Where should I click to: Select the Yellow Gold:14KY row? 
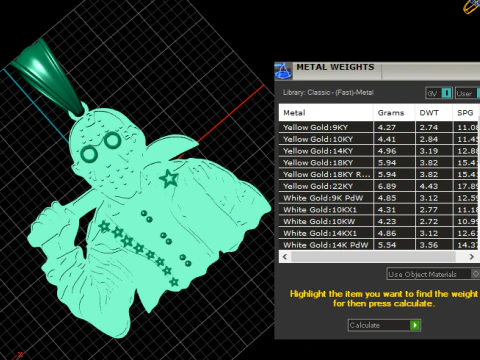[x=379, y=151]
